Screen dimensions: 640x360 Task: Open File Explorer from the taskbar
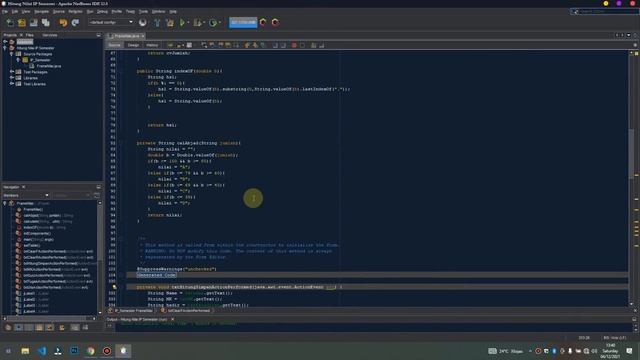pyautogui.click(x=25, y=351)
